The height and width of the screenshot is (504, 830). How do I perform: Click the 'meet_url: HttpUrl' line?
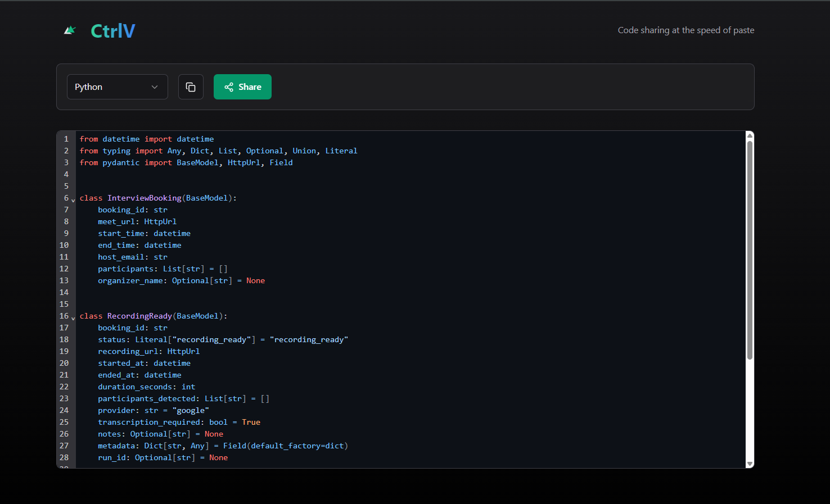[x=137, y=221]
